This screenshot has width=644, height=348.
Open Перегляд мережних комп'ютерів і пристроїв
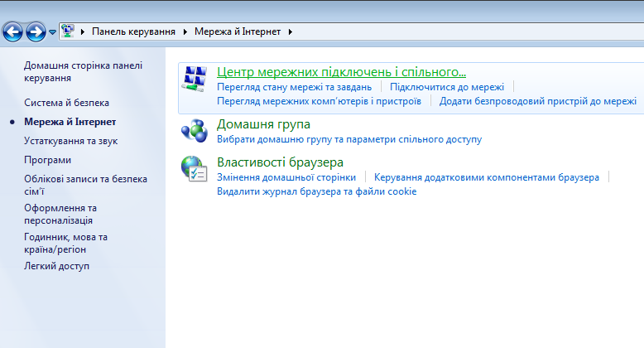point(320,101)
